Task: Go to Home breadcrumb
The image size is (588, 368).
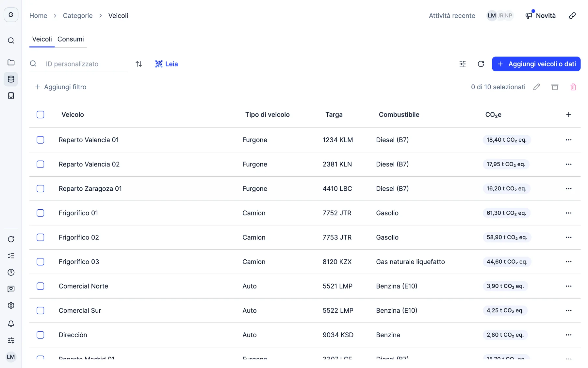Action: 38,16
